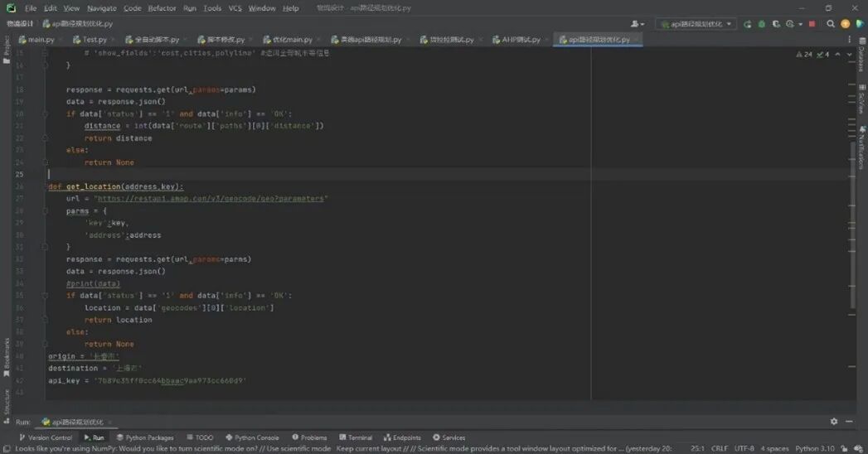
Task: Switch to the 优化main.py editor tab
Action: pos(292,40)
